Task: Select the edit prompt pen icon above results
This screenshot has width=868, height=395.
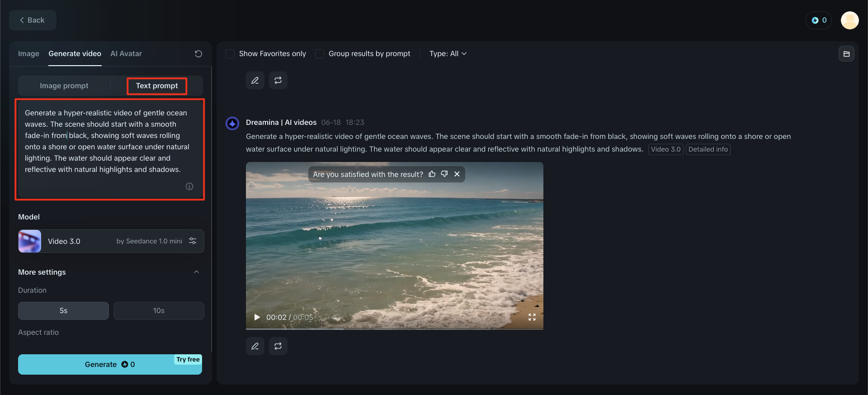Action: coord(255,80)
